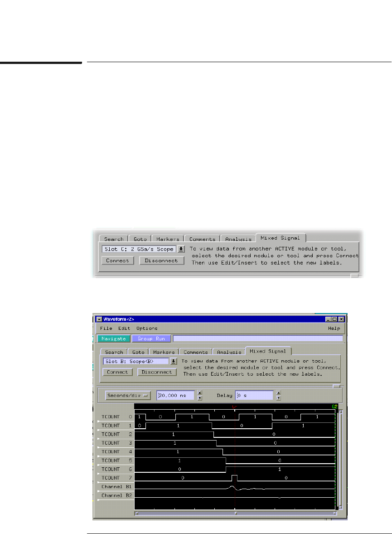Click the red trigger marker above waveforms
This screenshot has height=534, width=392.
click(x=234, y=407)
